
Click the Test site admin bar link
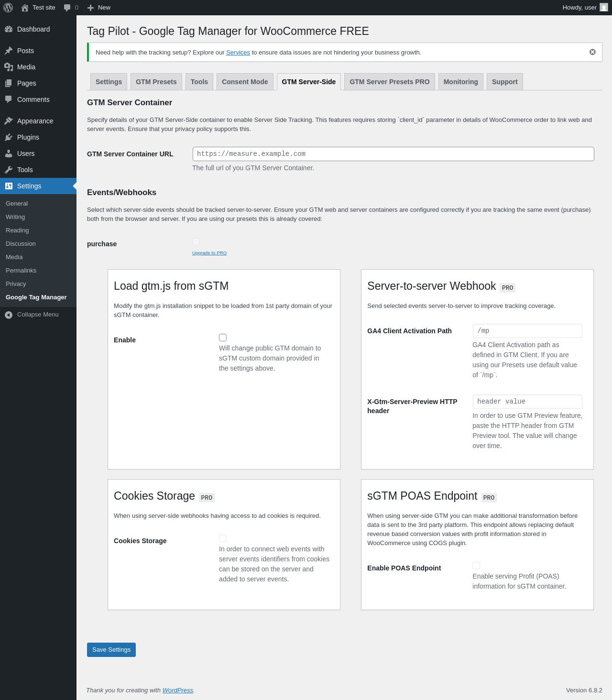coord(38,8)
